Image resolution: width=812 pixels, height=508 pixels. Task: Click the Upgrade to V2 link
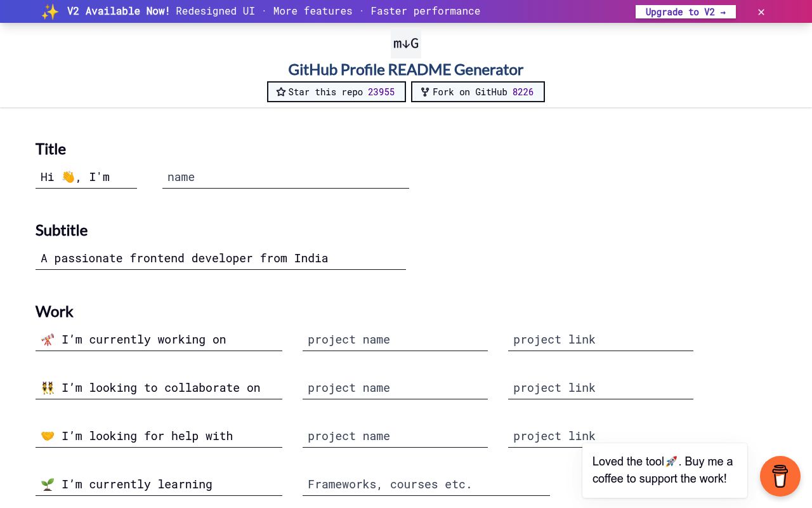click(x=686, y=12)
